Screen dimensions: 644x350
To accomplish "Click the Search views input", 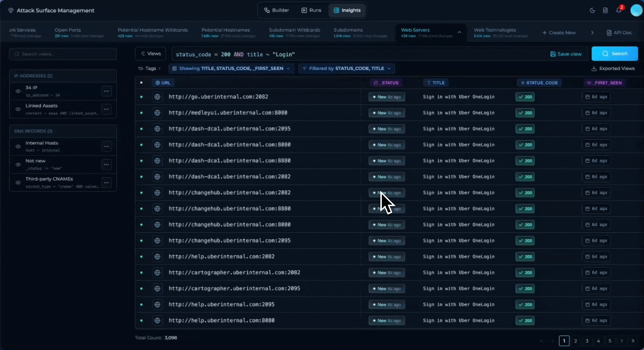I will [63, 54].
